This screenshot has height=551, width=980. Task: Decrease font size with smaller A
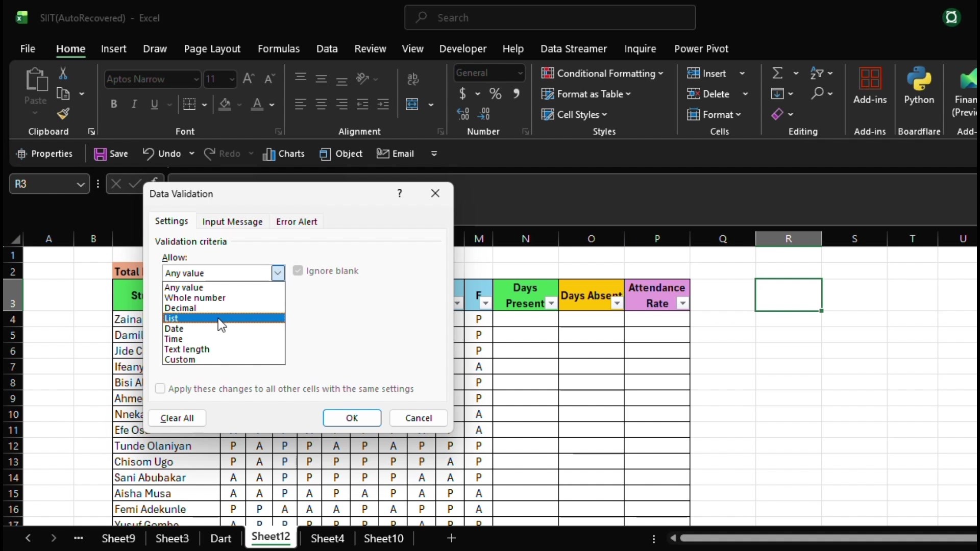click(x=269, y=79)
